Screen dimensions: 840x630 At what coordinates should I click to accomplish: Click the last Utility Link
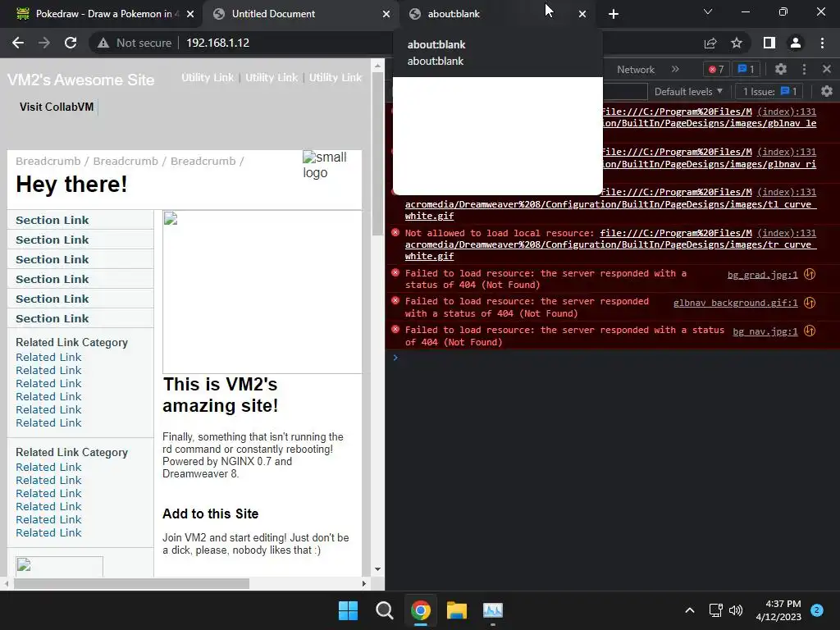(x=336, y=78)
